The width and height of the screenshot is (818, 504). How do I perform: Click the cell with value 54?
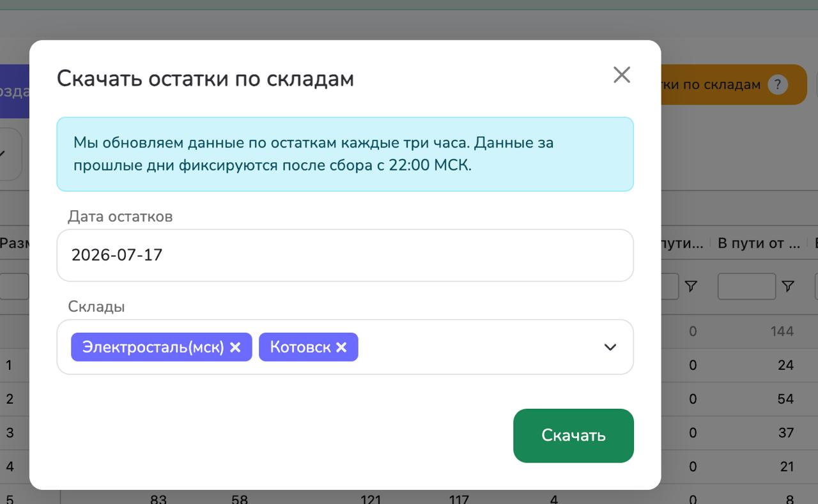785,399
